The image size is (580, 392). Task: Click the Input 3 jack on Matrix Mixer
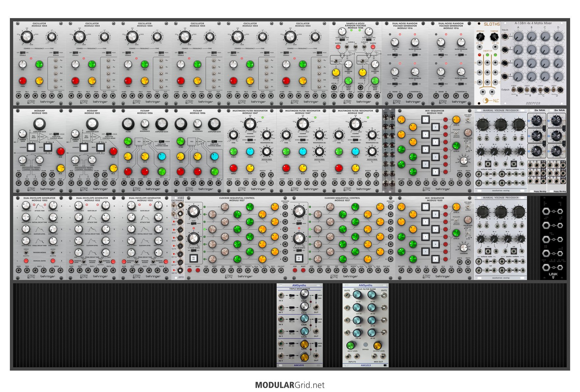coord(505,63)
